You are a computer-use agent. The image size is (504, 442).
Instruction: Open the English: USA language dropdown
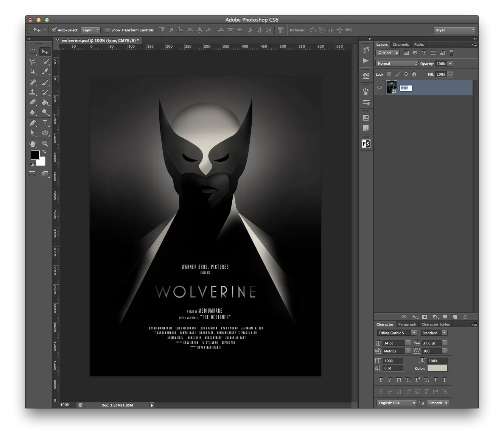coord(397,403)
